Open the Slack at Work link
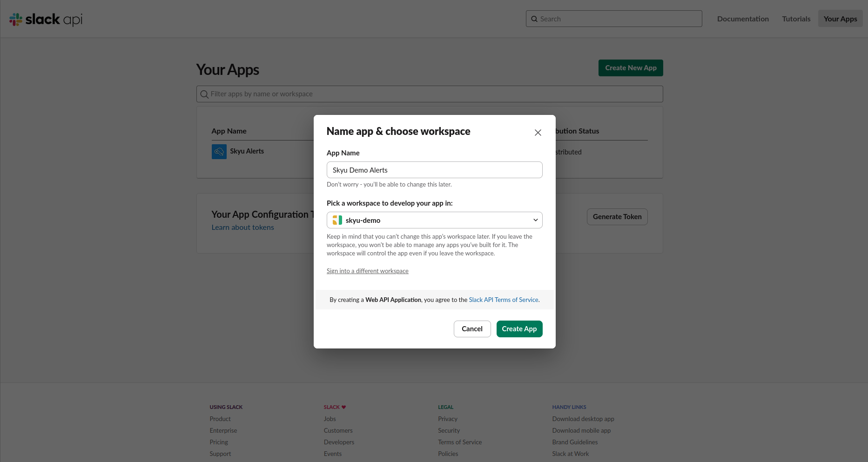Screen dimensions: 868x462 point(571,454)
